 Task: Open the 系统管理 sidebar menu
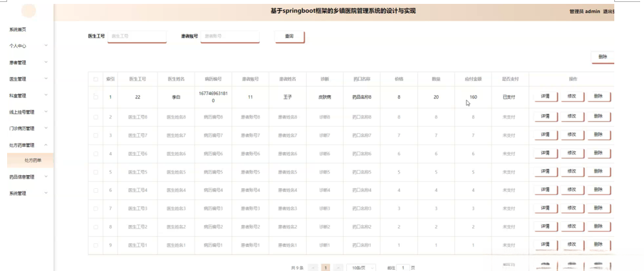[x=28, y=193]
